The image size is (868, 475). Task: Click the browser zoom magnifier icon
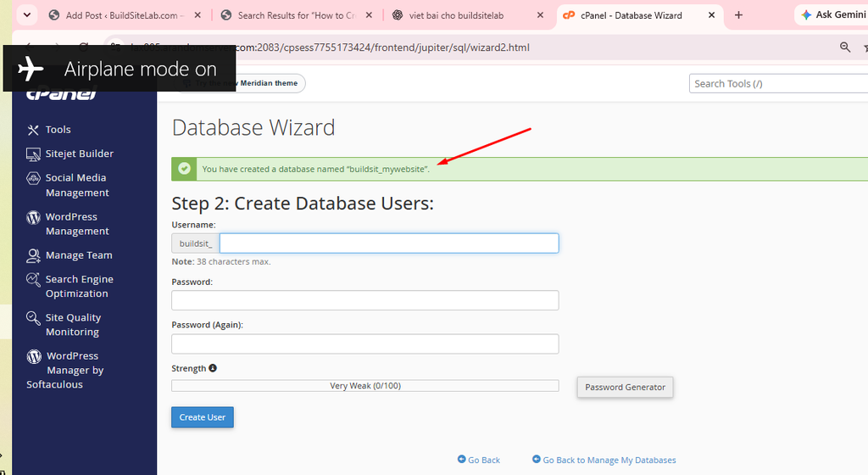(x=845, y=47)
